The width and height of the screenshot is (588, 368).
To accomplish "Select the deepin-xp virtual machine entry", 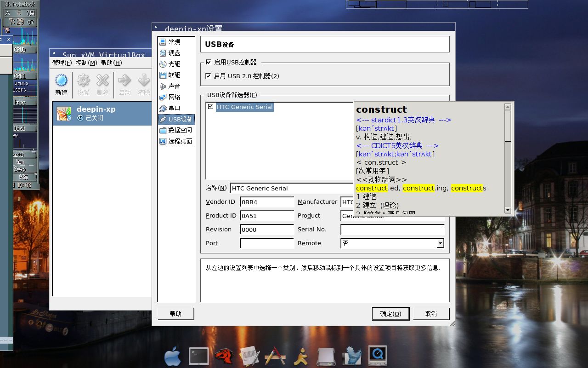I will point(102,113).
